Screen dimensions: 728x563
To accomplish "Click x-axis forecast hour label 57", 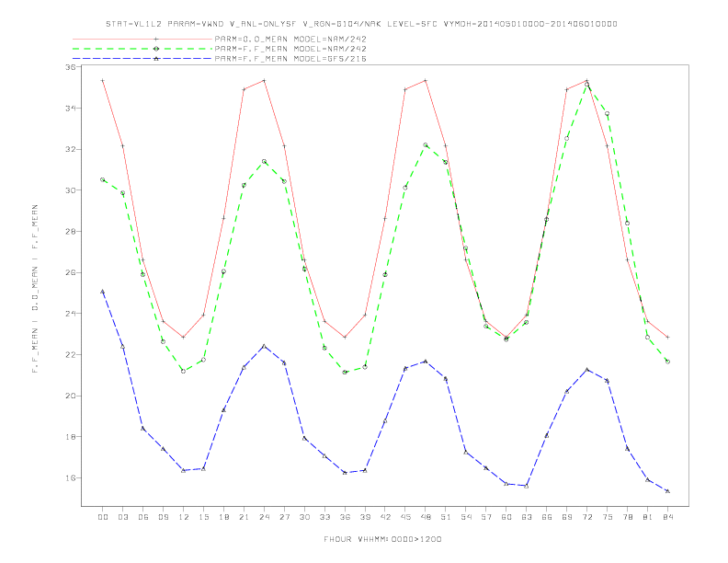I will (486, 517).
